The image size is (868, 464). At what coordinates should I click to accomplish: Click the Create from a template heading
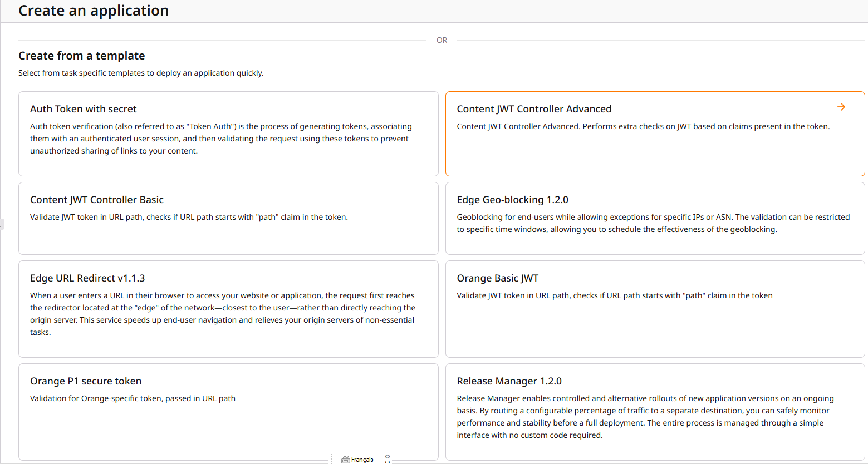(81, 56)
